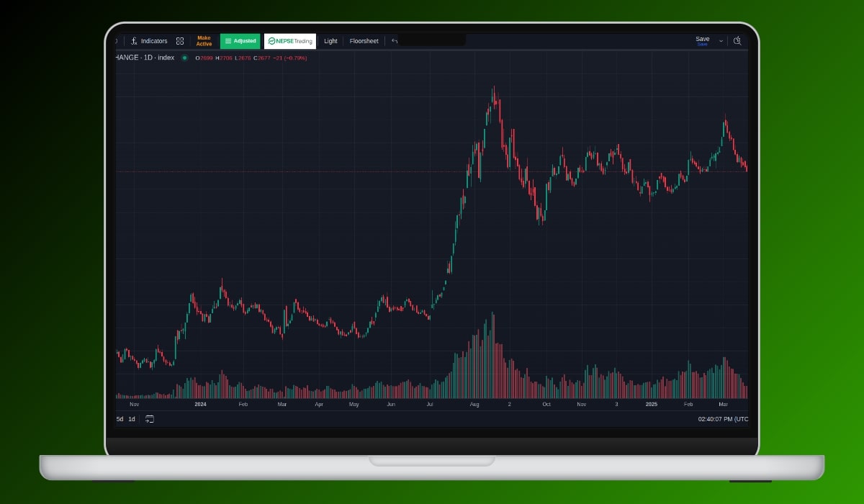Viewport: 864px width, 504px height.
Task: Switch to Light theme
Action: 330,41
